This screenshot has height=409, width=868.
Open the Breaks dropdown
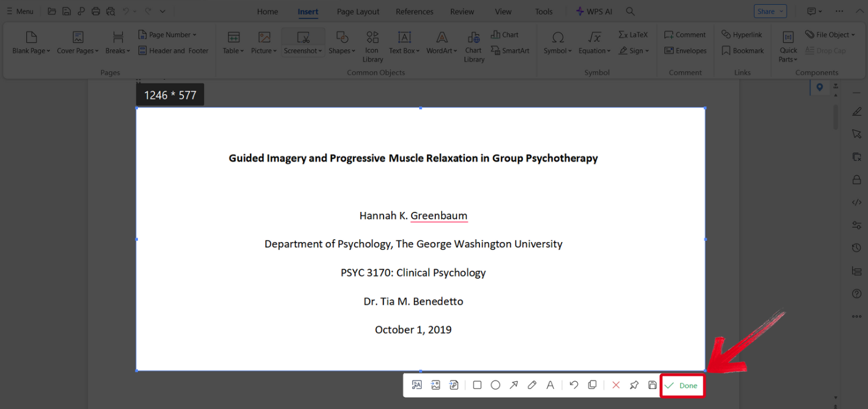coord(118,43)
